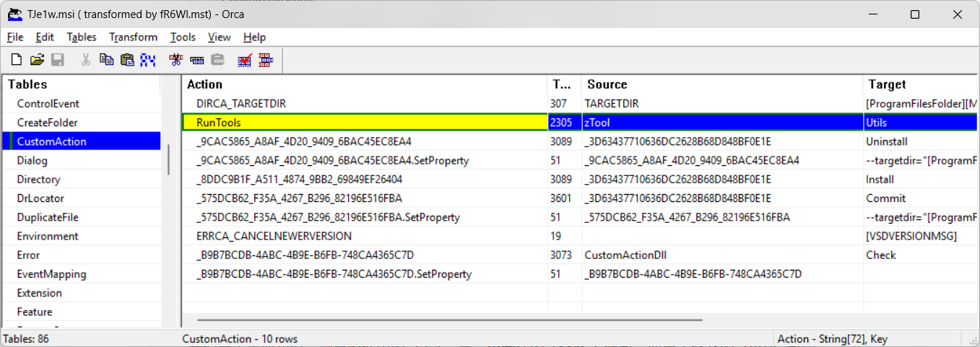
Task: Select the CreateFolder table
Action: tap(48, 123)
